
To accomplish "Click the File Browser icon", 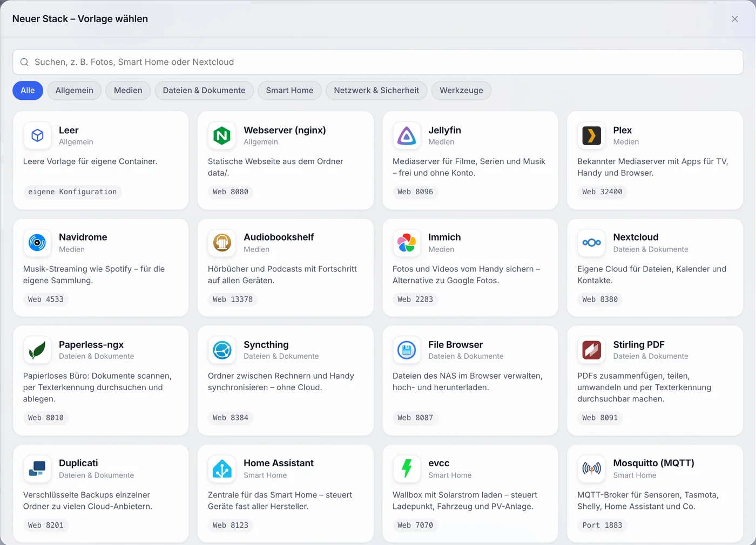I will [x=407, y=350].
